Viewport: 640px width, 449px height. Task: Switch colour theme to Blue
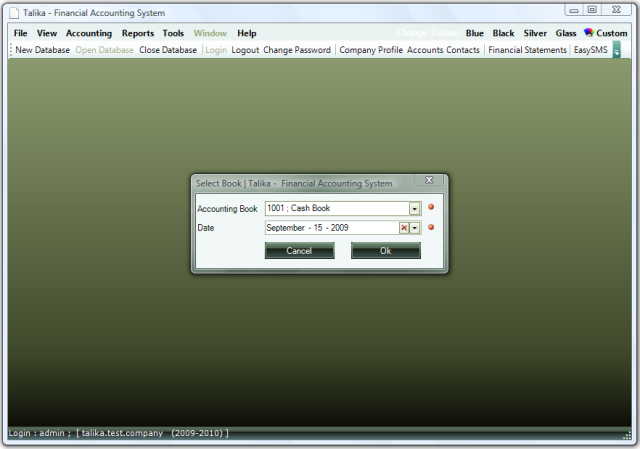(x=474, y=33)
